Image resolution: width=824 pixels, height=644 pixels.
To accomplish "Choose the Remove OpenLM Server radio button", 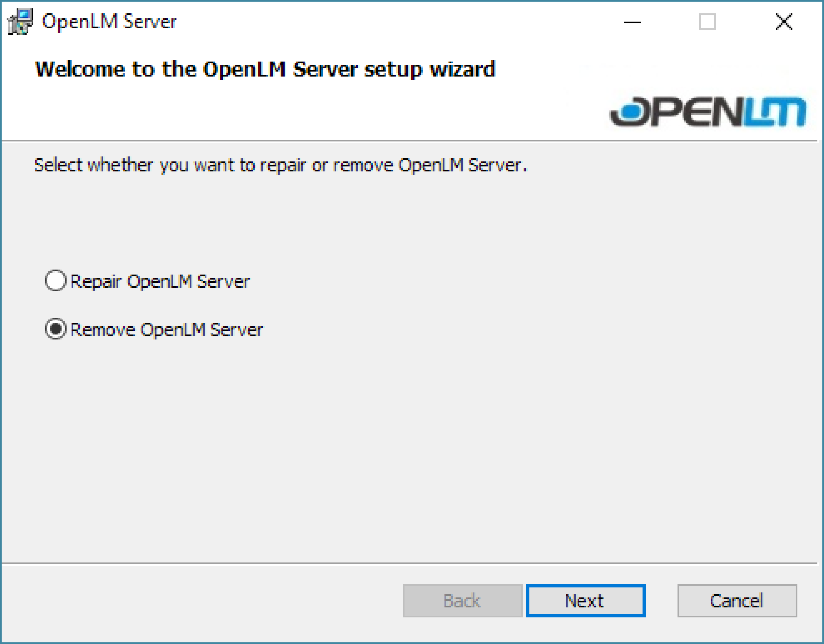I will click(55, 329).
